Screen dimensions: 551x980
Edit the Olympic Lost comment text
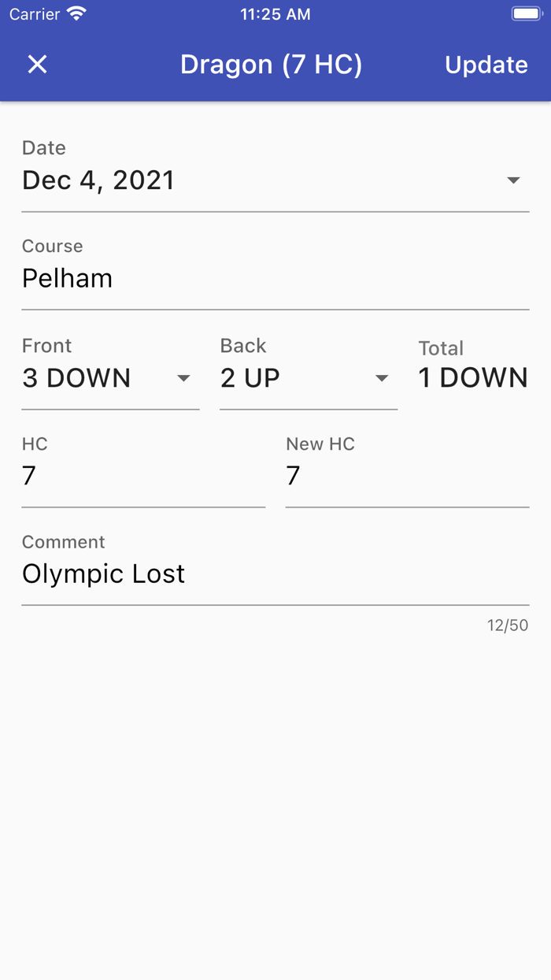click(x=104, y=574)
